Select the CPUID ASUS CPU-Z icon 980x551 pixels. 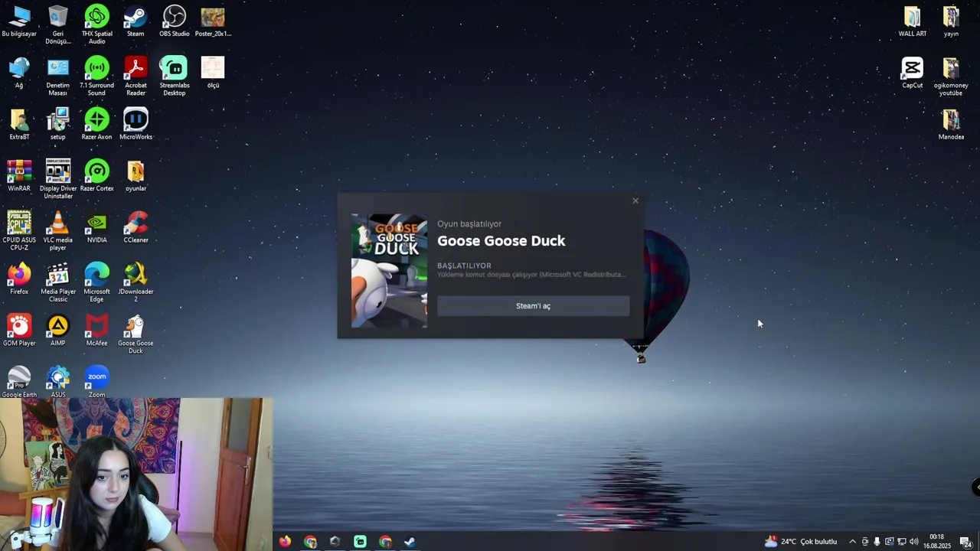tap(19, 231)
